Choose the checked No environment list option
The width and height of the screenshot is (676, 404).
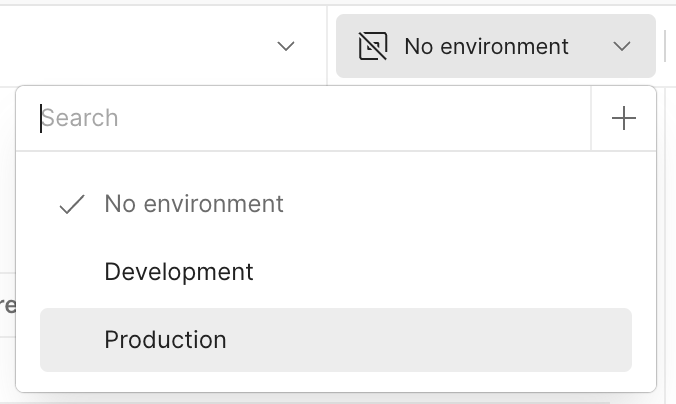pyautogui.click(x=194, y=204)
